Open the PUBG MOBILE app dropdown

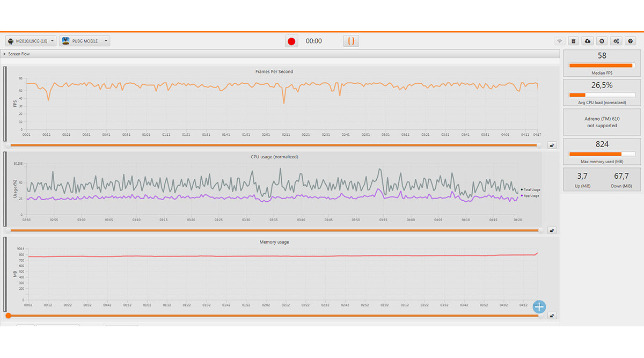pos(85,41)
